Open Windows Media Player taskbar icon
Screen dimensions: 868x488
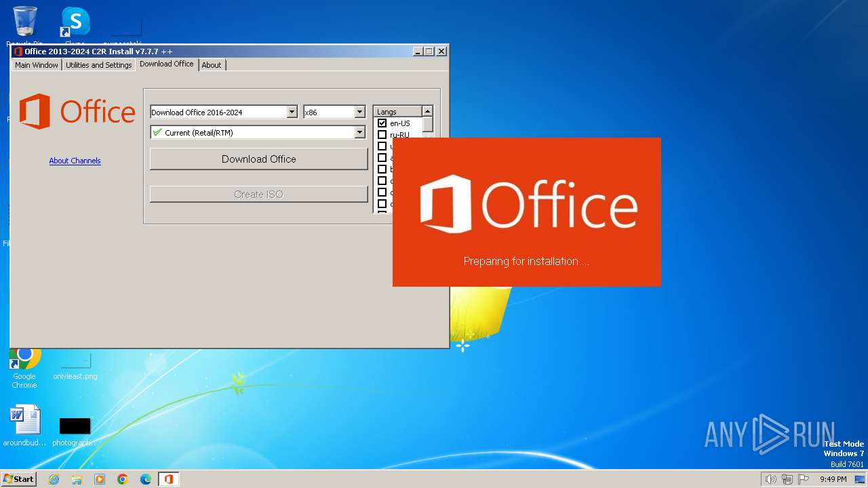100,479
